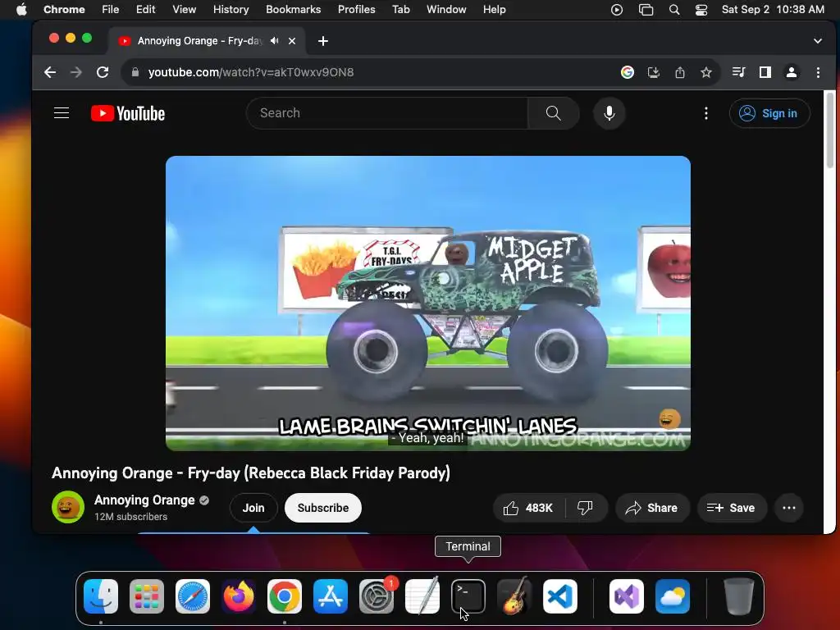This screenshot has width=840, height=630.
Task: Open the Window menu
Action: (446, 9)
